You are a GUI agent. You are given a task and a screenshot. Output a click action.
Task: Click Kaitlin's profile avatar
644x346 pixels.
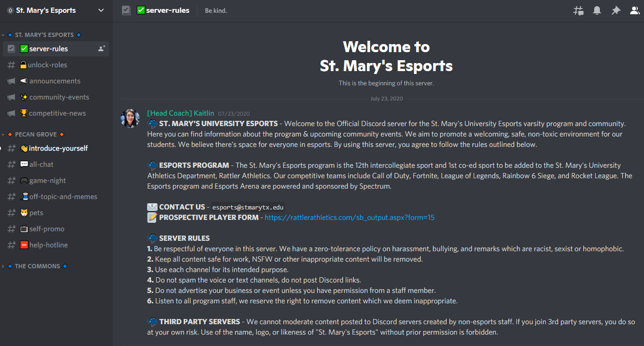pos(130,118)
